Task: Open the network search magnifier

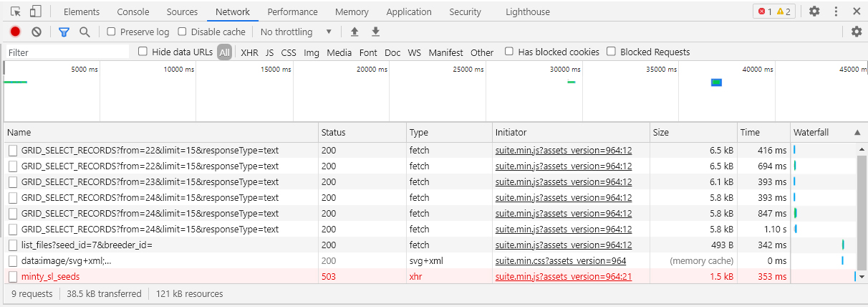Action: [85, 32]
